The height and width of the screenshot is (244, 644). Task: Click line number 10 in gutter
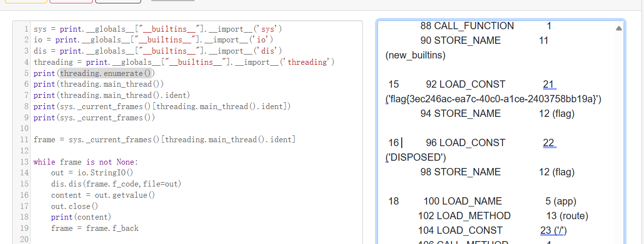24,129
